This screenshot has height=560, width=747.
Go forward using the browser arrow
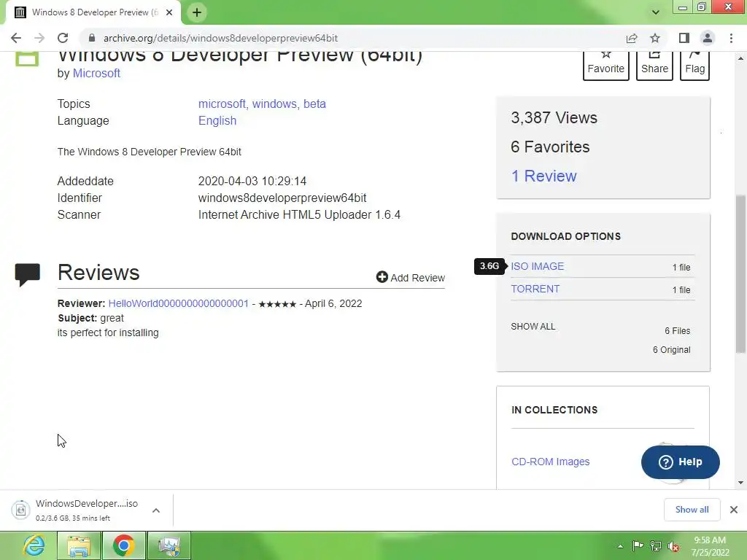pyautogui.click(x=39, y=38)
